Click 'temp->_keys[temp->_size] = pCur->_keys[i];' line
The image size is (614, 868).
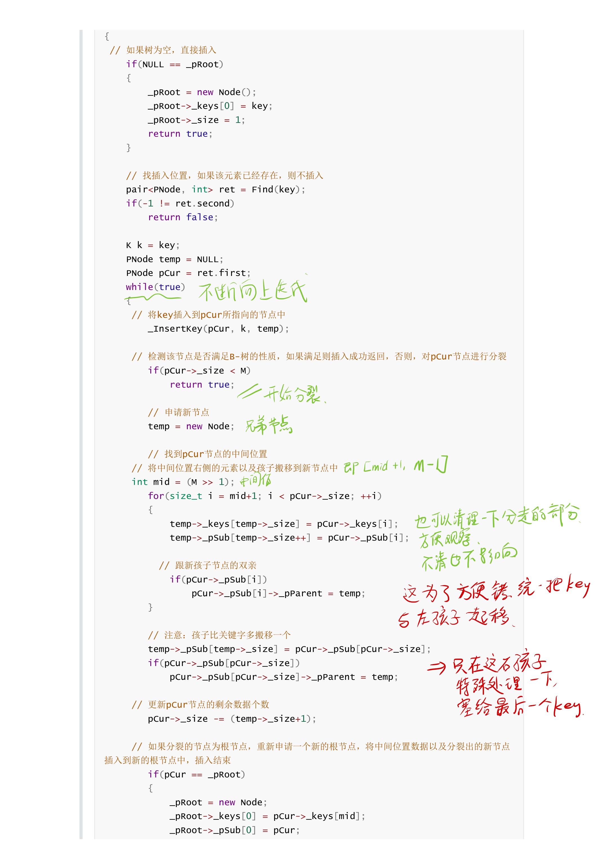283,524
